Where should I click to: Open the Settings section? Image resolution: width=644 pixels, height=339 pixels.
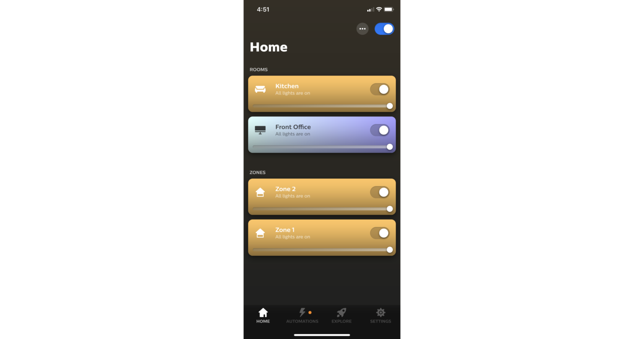coord(380,315)
